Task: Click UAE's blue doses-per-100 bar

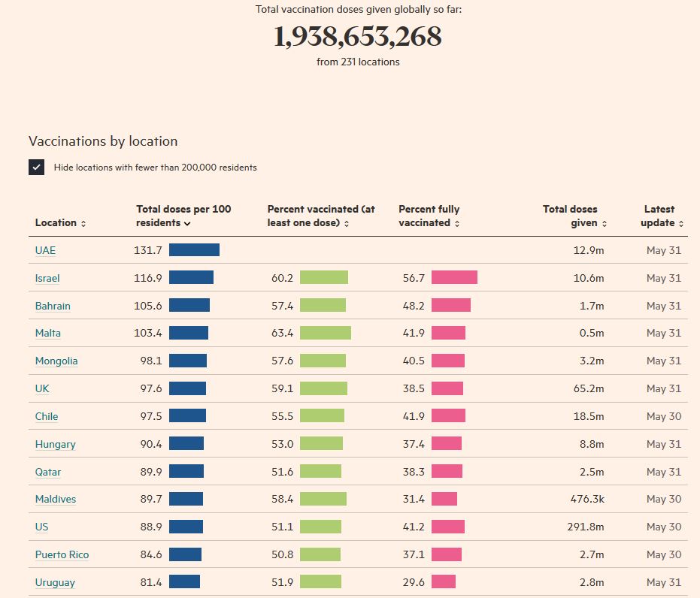Action: click(194, 250)
